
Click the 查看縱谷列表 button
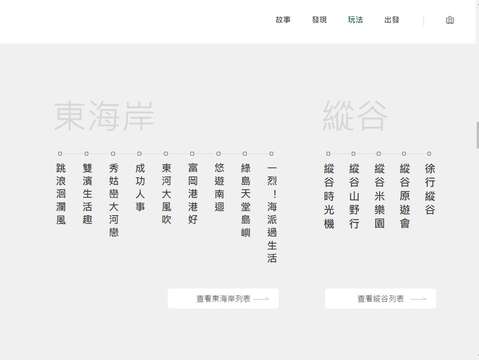(x=380, y=299)
